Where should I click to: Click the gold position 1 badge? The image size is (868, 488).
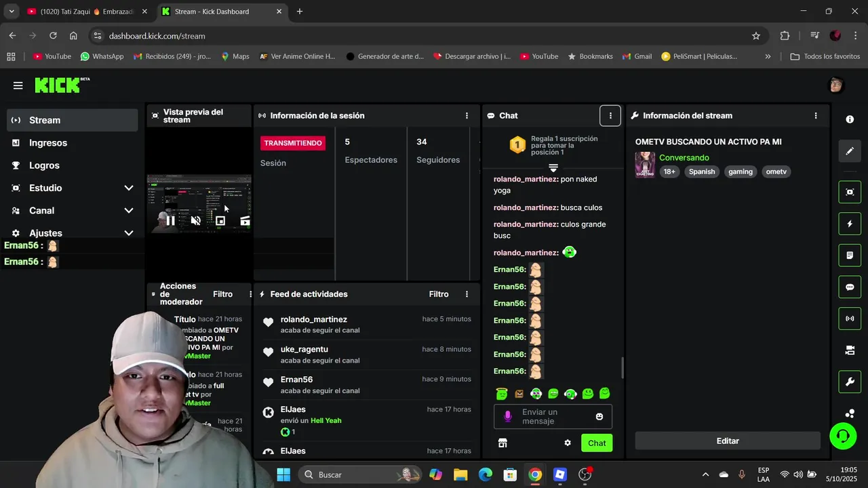517,145
